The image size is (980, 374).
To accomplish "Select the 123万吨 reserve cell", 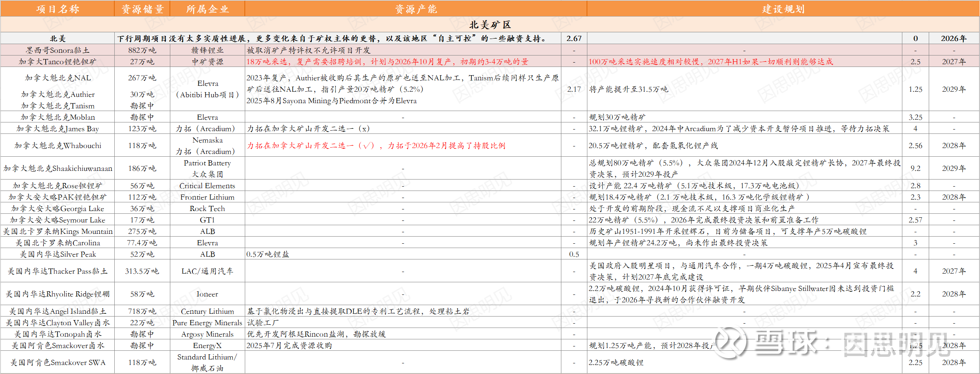I will coord(142,128).
